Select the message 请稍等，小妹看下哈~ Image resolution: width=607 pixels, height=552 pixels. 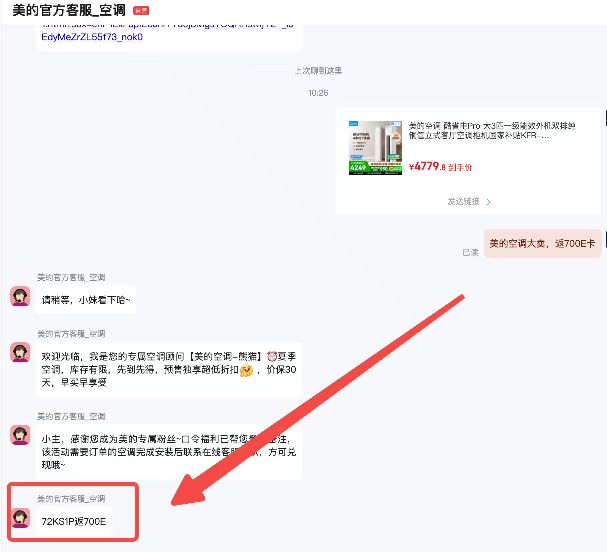86,300
